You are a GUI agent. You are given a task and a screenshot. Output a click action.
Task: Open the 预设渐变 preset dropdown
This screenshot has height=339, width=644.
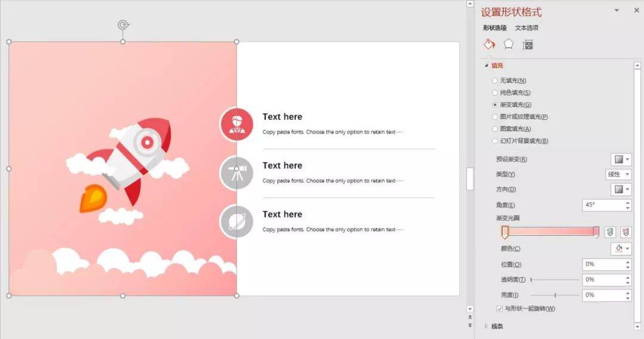tap(621, 159)
